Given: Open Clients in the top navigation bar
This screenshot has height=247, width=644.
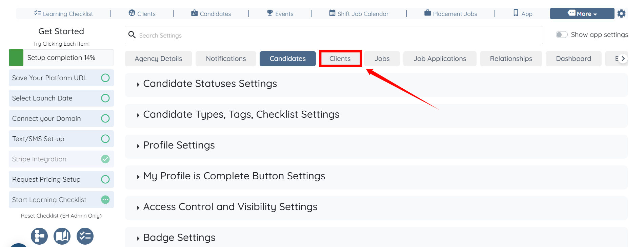Looking at the screenshot, I should point(142,14).
